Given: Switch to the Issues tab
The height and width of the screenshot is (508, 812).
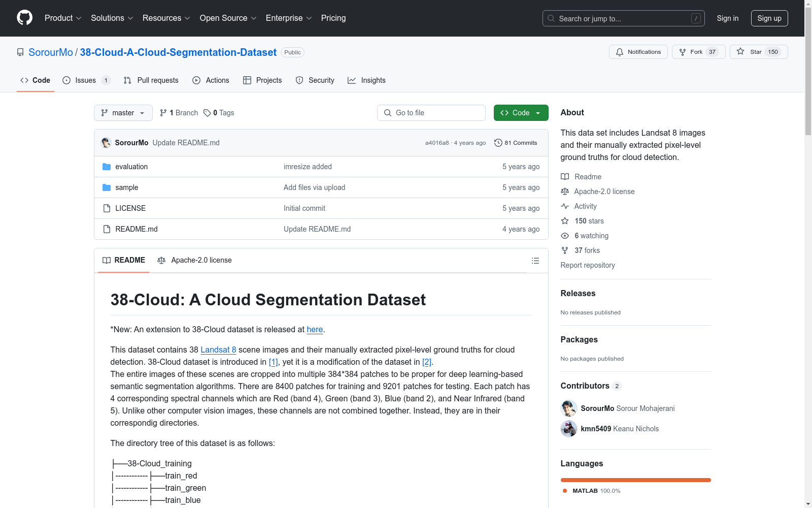Looking at the screenshot, I should click(86, 80).
